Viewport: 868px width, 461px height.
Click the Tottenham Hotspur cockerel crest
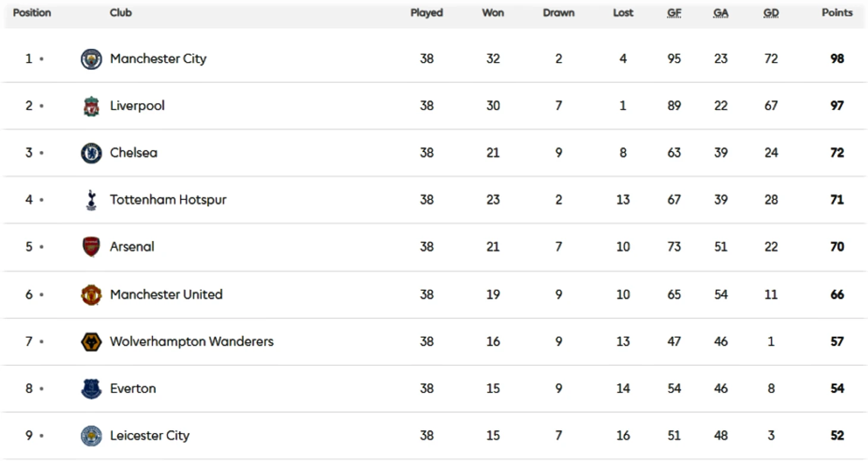[x=91, y=200]
